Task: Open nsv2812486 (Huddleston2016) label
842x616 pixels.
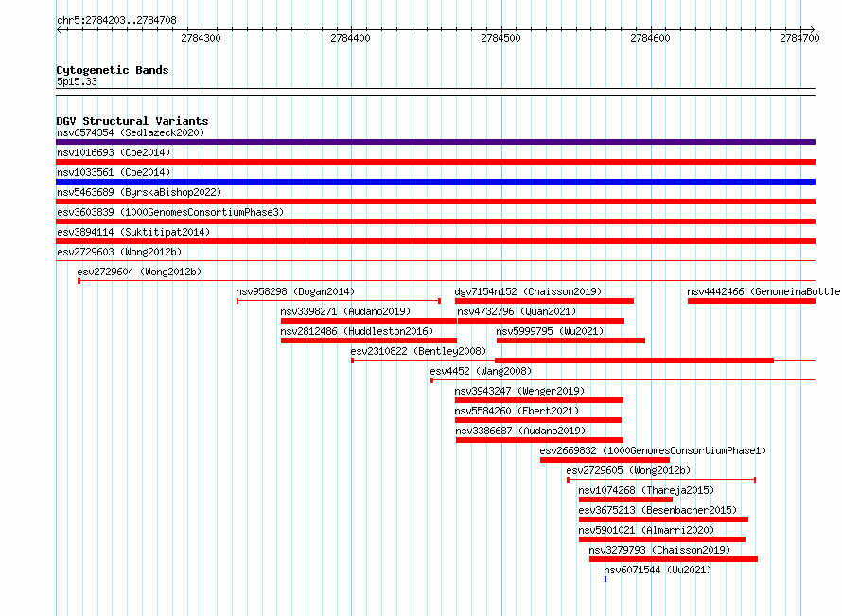Action: click(357, 331)
